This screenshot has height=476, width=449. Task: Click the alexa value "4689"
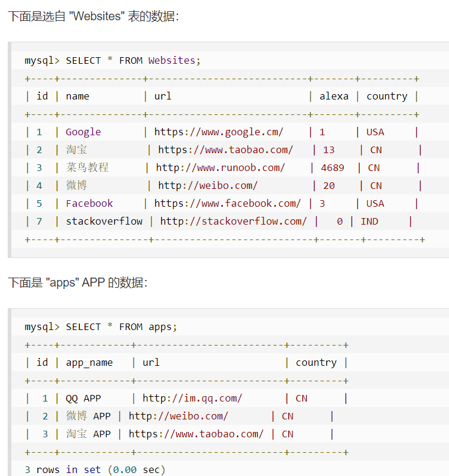332,168
